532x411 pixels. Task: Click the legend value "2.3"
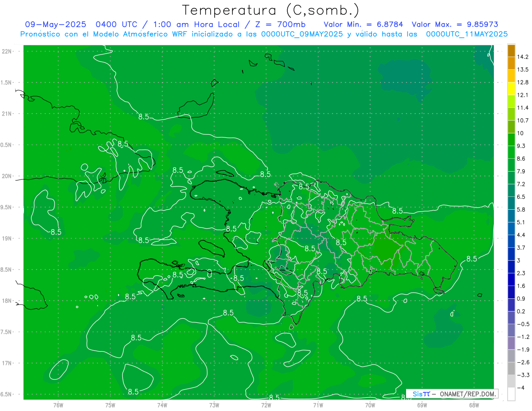click(x=521, y=273)
